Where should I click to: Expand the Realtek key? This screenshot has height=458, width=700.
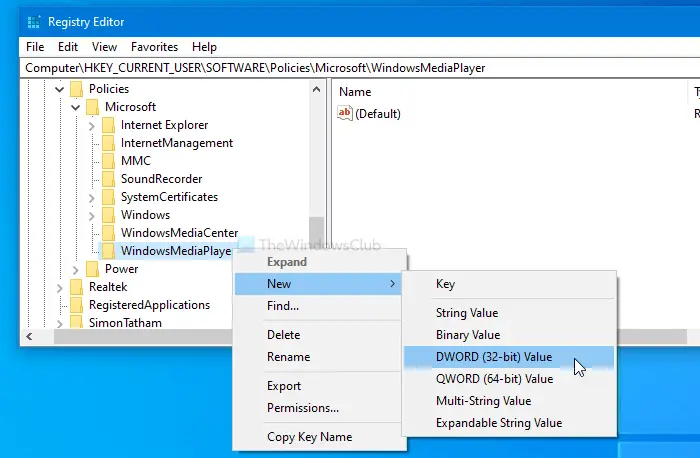[59, 288]
